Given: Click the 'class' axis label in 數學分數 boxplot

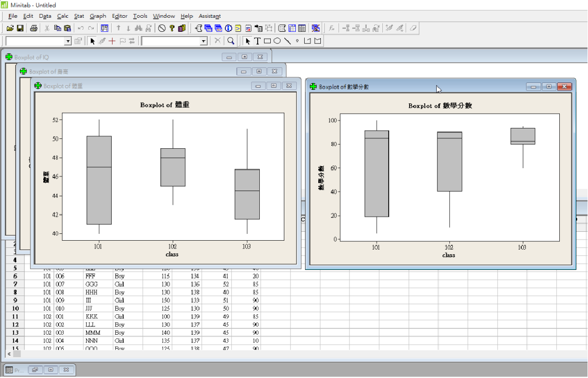Looking at the screenshot, I should coord(449,255).
